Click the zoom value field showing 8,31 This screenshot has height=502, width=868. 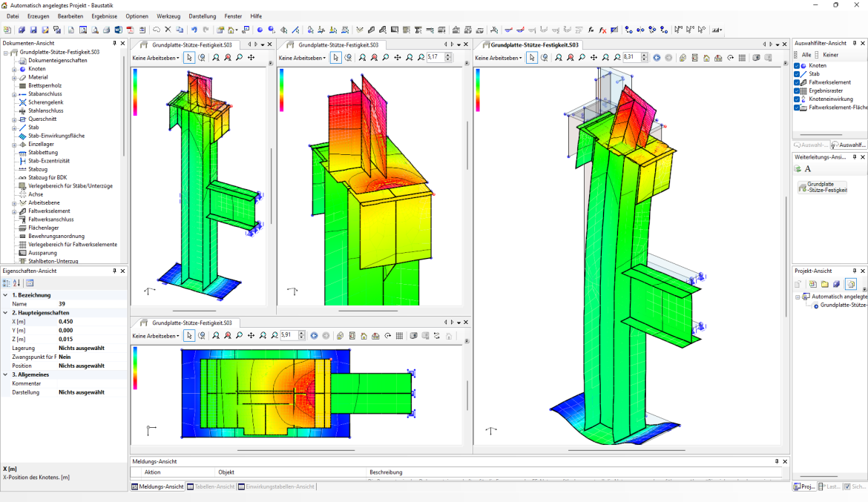[x=631, y=58]
